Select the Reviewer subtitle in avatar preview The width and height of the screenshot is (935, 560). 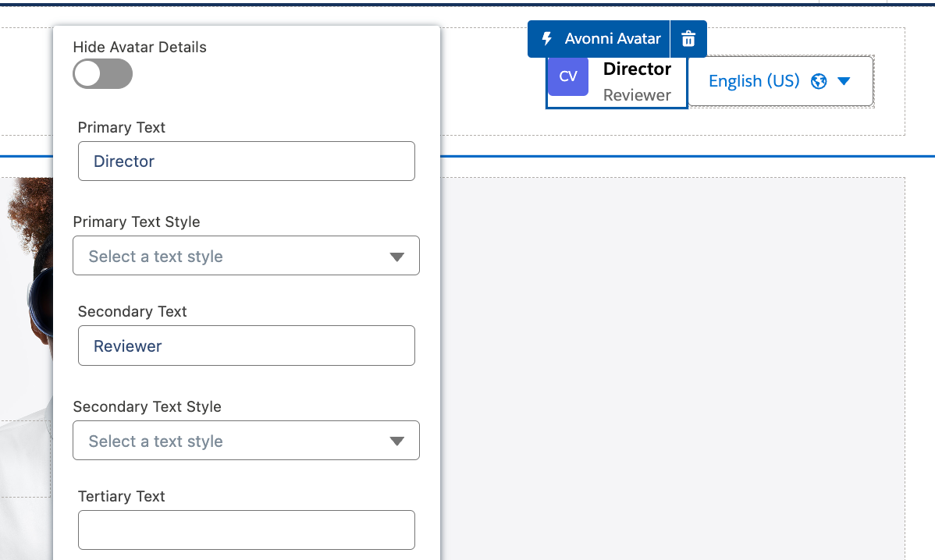coord(637,95)
